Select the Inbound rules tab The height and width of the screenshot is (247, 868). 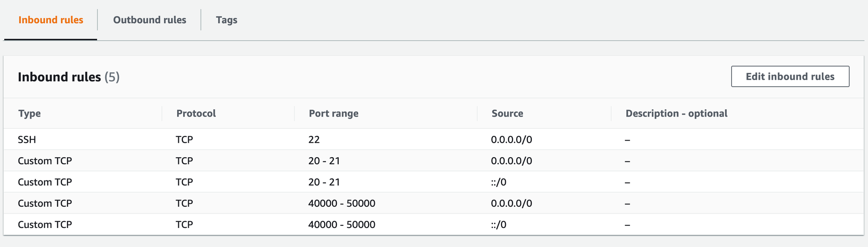click(51, 20)
